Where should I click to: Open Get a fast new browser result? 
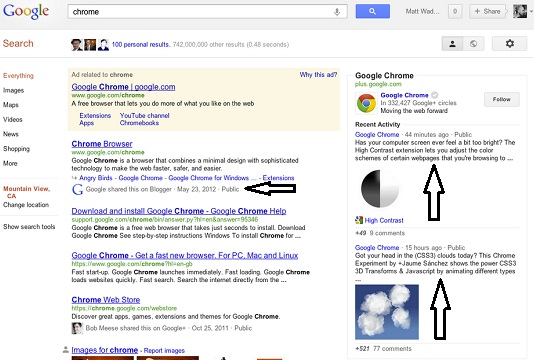(x=185, y=255)
